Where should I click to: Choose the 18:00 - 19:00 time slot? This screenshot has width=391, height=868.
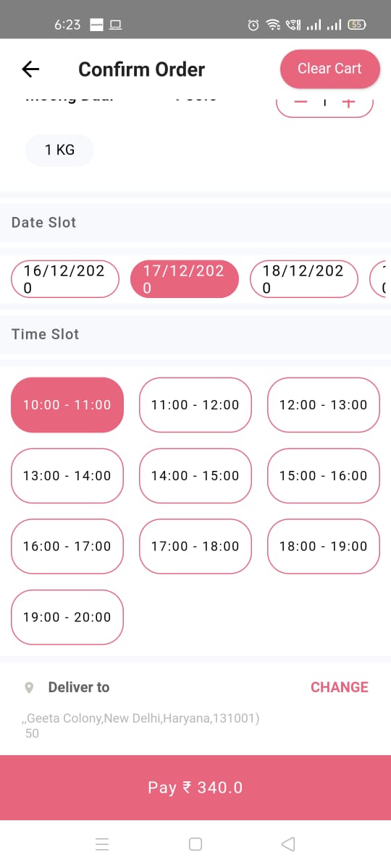pos(323,546)
